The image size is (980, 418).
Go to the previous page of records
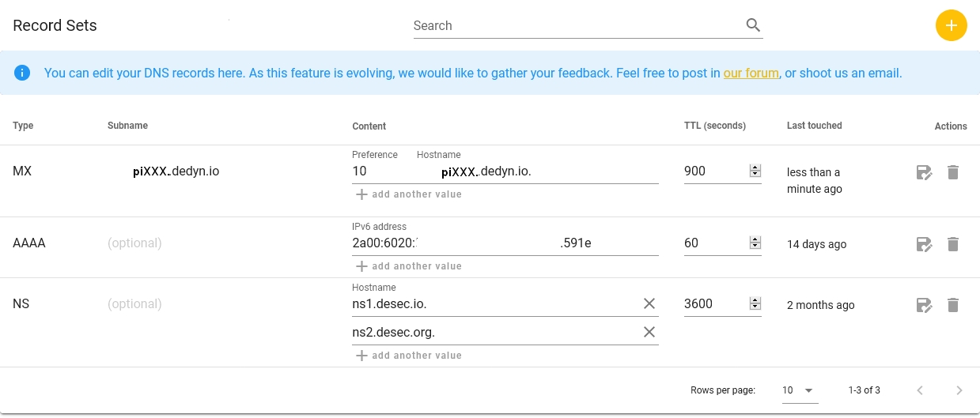tap(920, 390)
